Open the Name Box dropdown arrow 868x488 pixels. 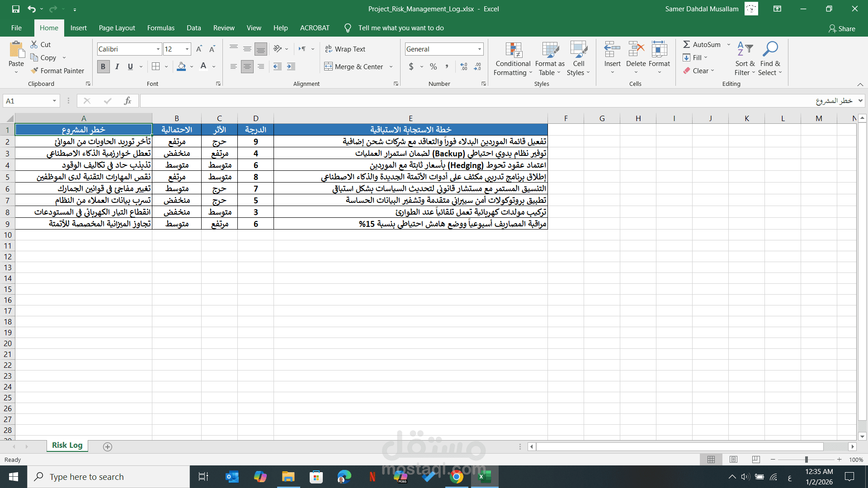pyautogui.click(x=54, y=101)
